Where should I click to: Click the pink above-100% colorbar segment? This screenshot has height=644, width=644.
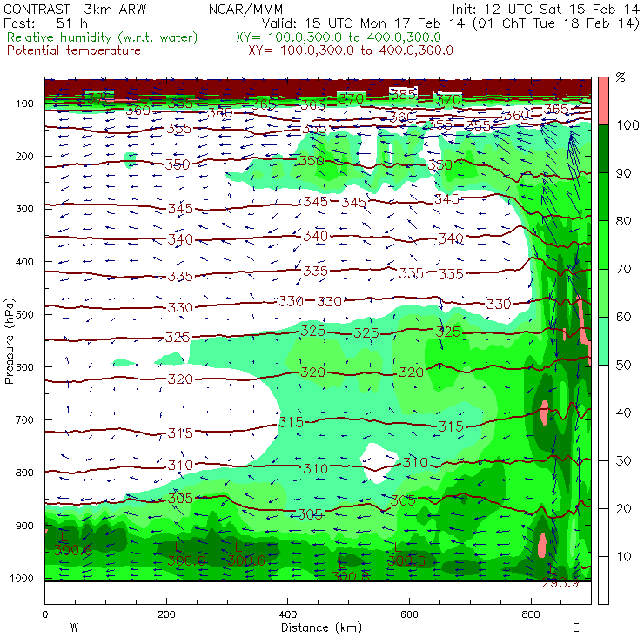(603, 101)
